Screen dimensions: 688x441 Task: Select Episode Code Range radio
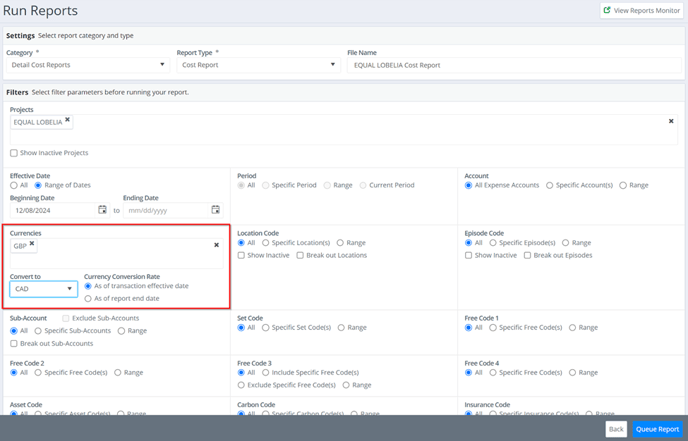click(x=566, y=243)
